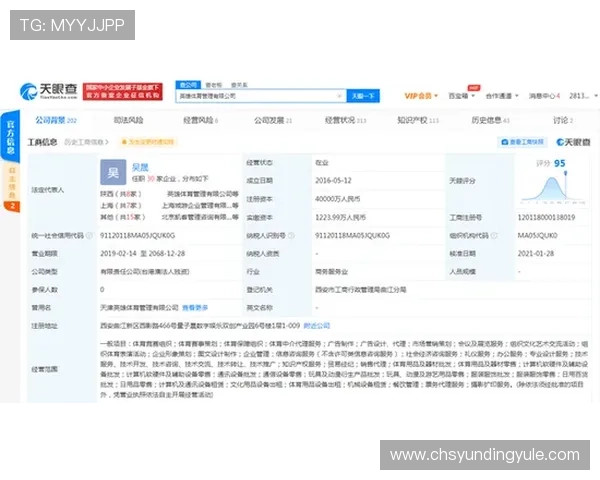Click the 天眼查 logo right of 工商信息
Viewport: 600px width, 480px height.
point(573,142)
